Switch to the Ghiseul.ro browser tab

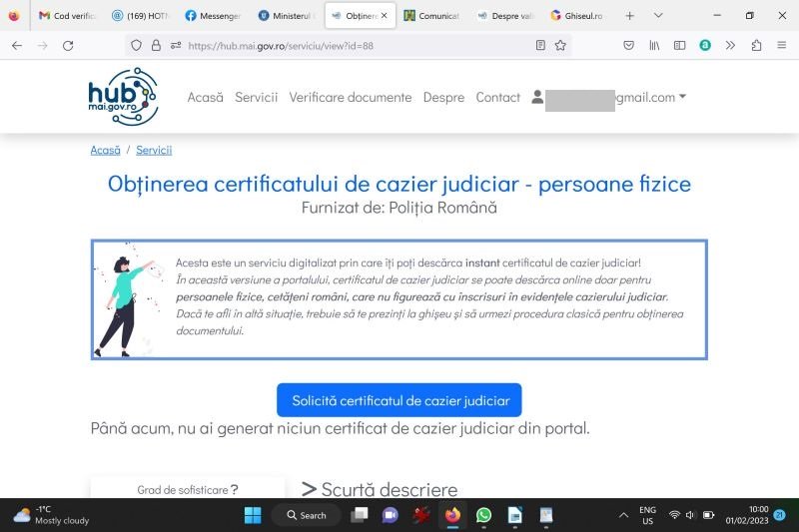pos(576,16)
